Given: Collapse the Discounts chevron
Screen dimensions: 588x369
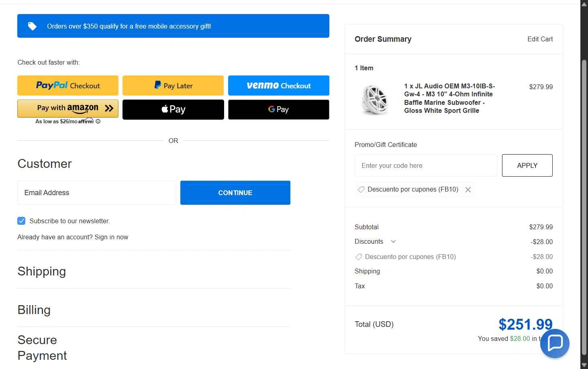Looking at the screenshot, I should (x=393, y=241).
